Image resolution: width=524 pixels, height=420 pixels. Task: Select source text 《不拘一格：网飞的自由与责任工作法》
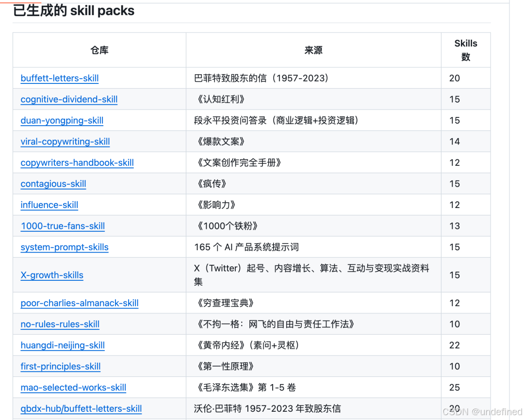tap(276, 324)
